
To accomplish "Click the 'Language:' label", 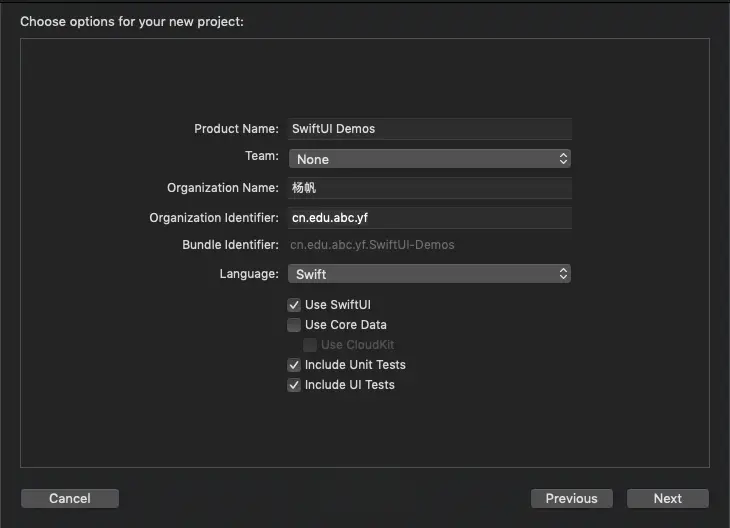I will tap(249, 274).
